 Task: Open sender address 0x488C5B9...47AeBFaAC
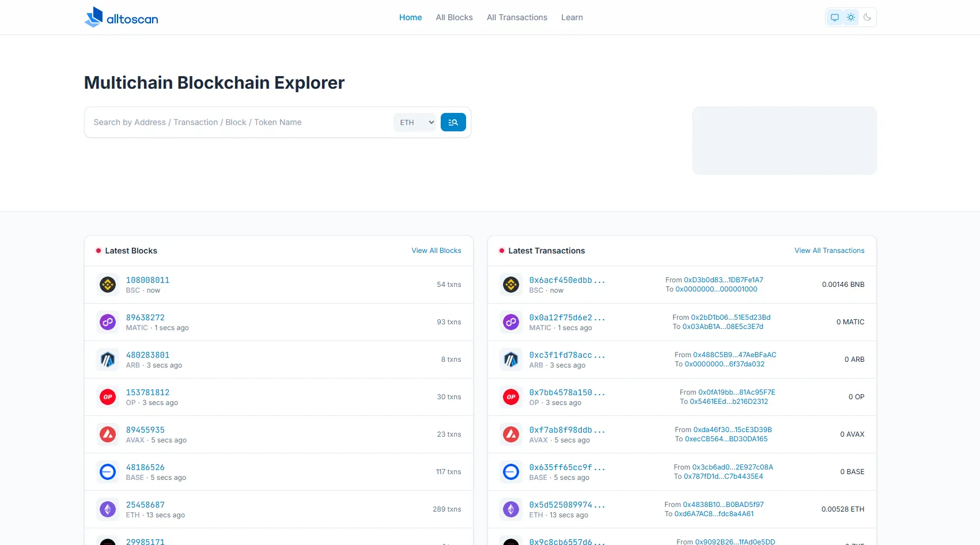point(735,355)
